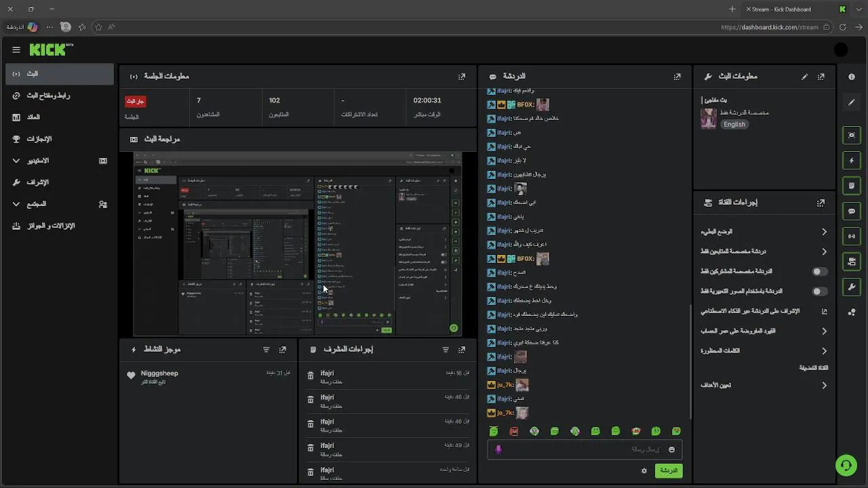
Task: Filter the moderator actions panel
Action: tap(446, 350)
